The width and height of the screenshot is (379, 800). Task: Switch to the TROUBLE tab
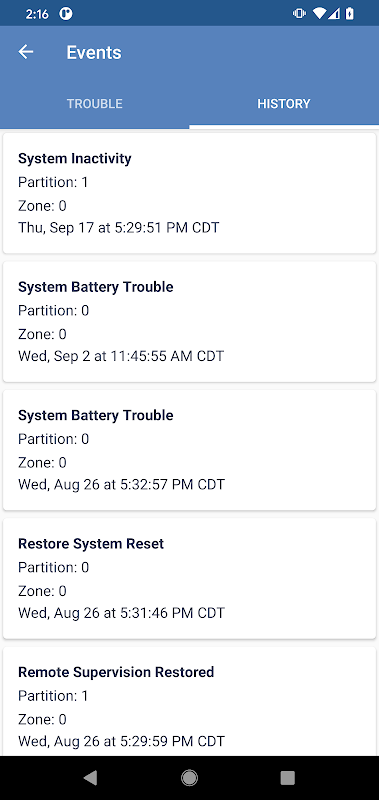point(95,104)
